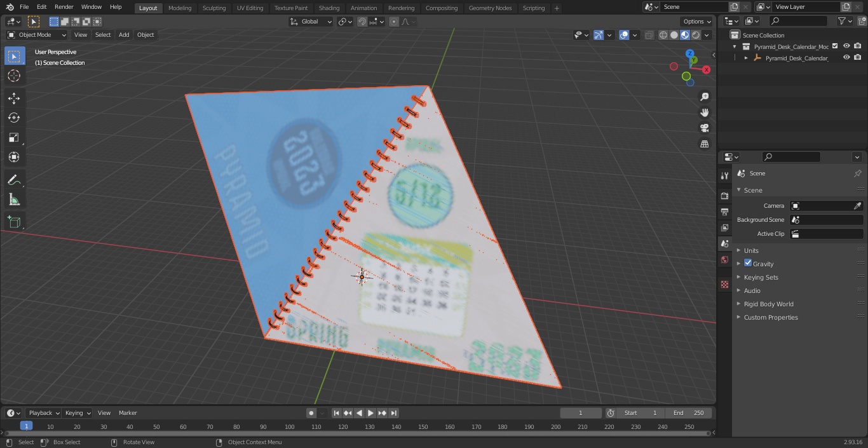Click the viewport zoom icon
Image resolution: width=868 pixels, height=448 pixels.
pyautogui.click(x=704, y=97)
